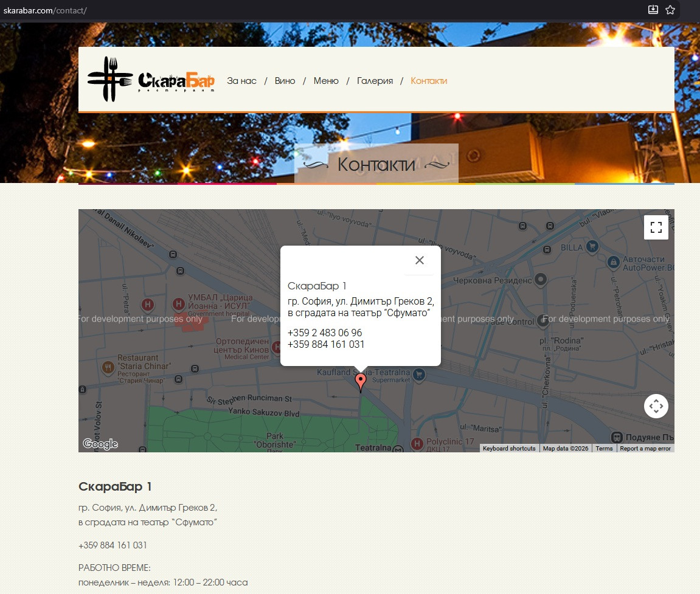Click the browser address bar skarabar.com/contact/
700x594 pixels.
[45, 10]
